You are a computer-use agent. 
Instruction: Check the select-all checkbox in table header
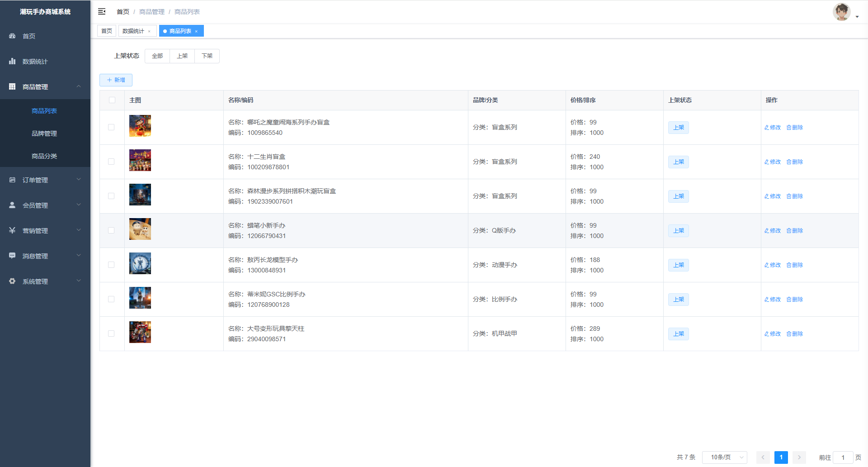[112, 100]
